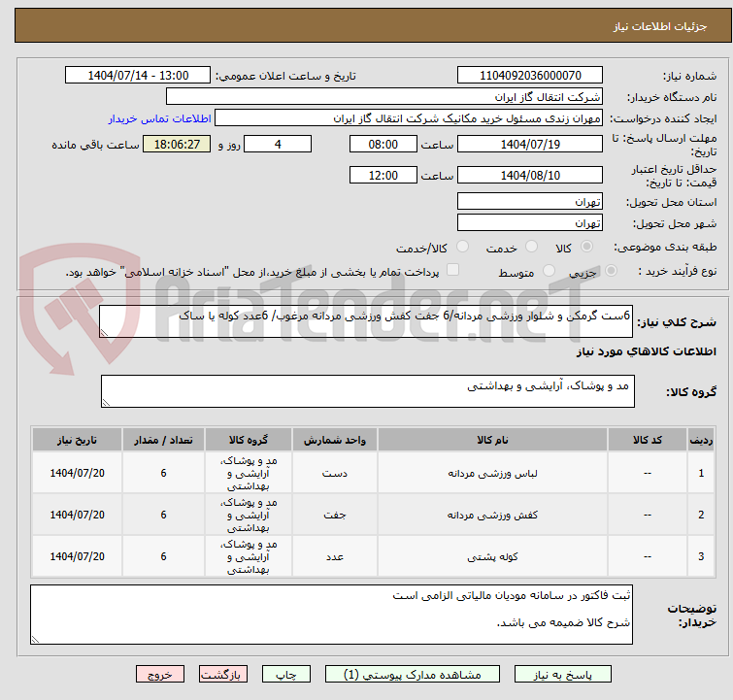Click the response deadline date field 1404/07/19
733x700 pixels.
(529, 145)
